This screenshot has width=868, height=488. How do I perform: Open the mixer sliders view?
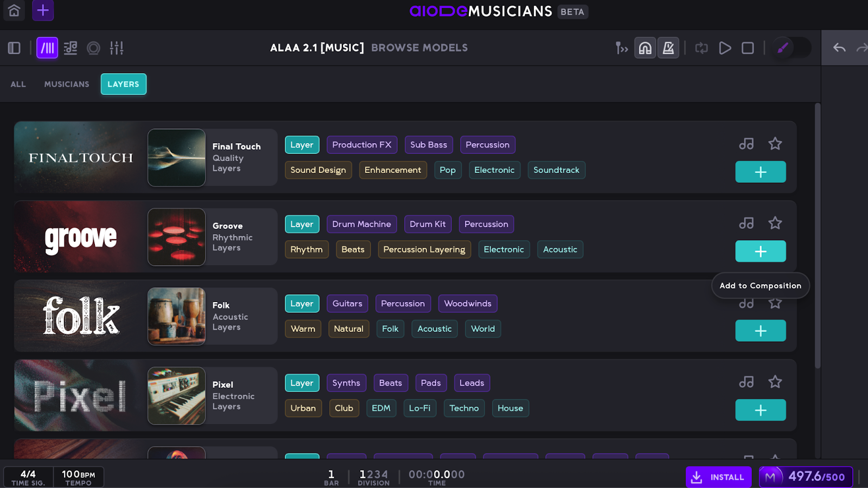(x=117, y=48)
